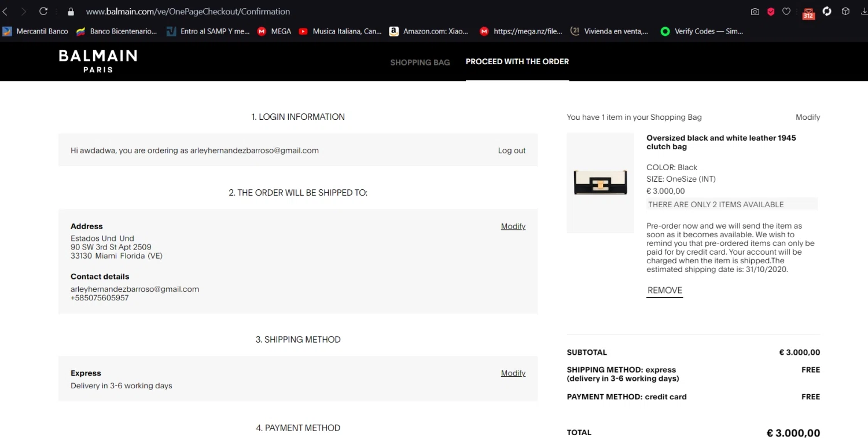
Task: Click the 'COLOR: Black' line
Action: click(672, 167)
